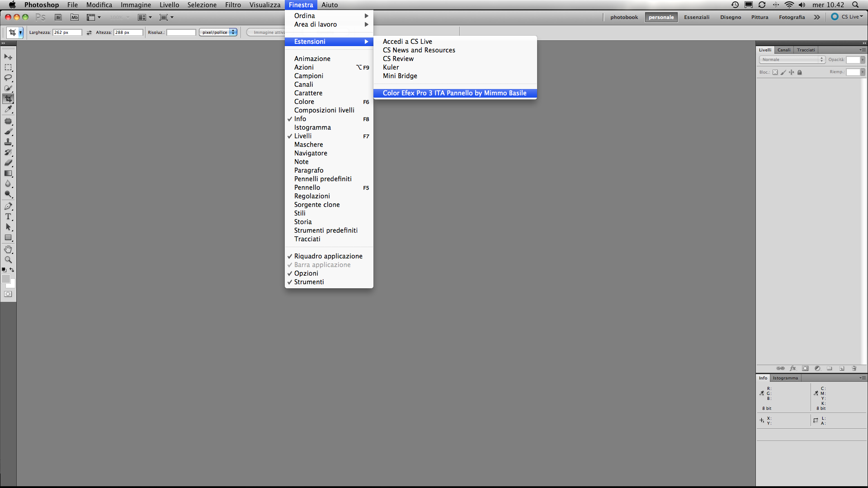
Task: Select the Eraser tool
Action: [x=8, y=163]
